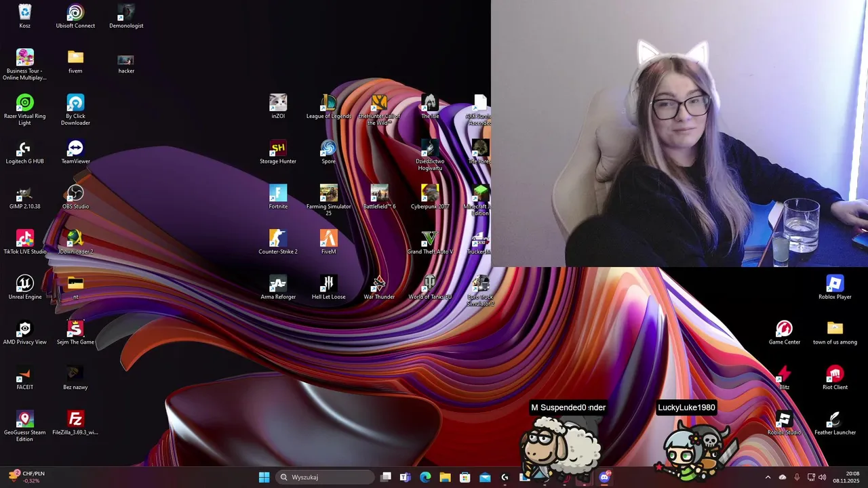Select TikTok LIVE Studio icon
Image resolution: width=868 pixels, height=488 pixels.
point(24,242)
